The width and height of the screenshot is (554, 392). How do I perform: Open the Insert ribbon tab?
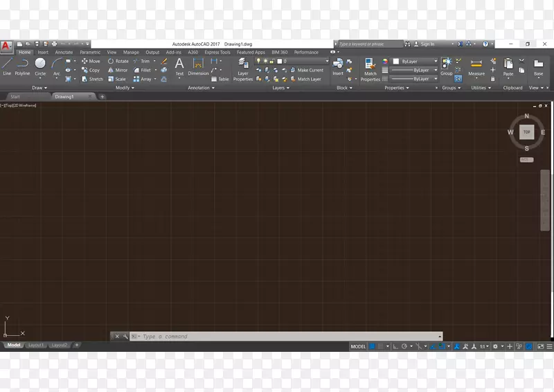(43, 53)
